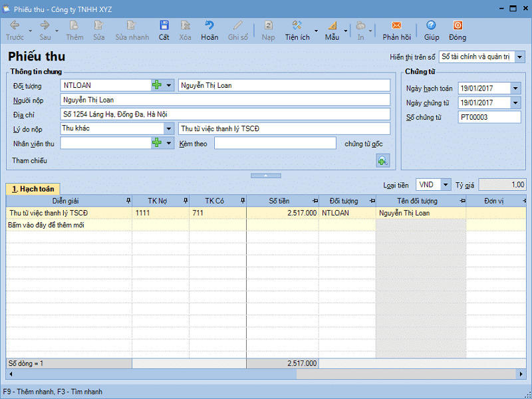The image size is (532, 399).
Task: Add new employee with Nhân viên thu plus icon
Action: coord(157,143)
